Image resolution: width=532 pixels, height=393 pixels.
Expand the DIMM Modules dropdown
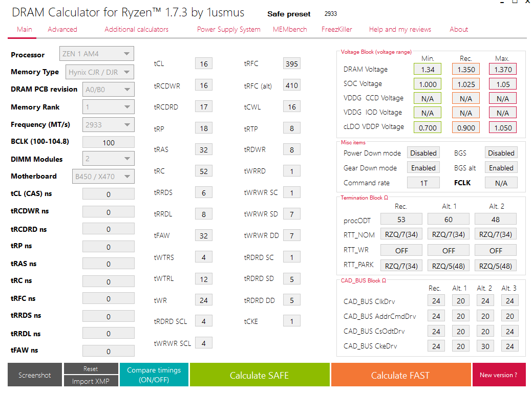108,158
